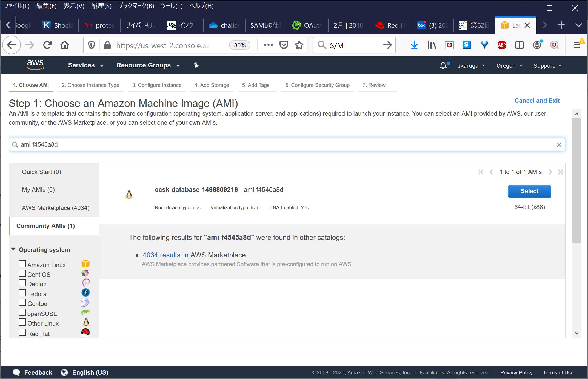
Task: Check the Cent OS filter
Action: (22, 273)
